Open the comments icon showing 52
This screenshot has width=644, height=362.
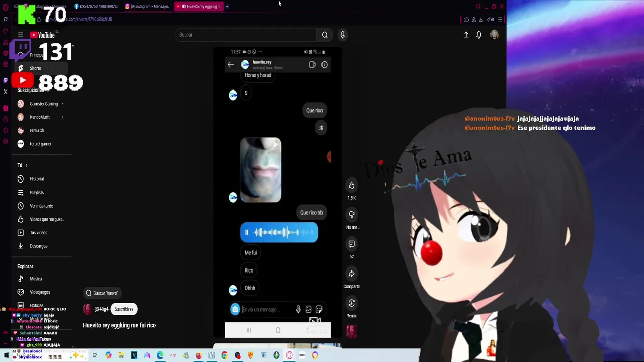pyautogui.click(x=351, y=244)
